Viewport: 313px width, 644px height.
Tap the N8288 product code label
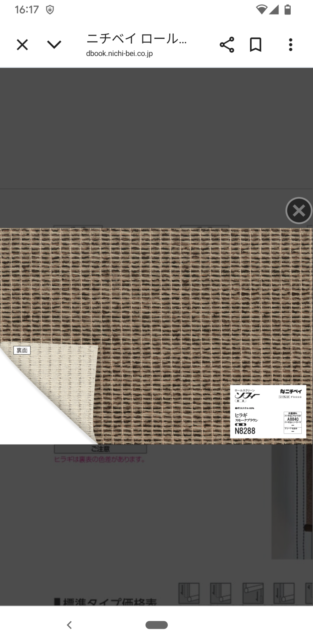[245, 431]
